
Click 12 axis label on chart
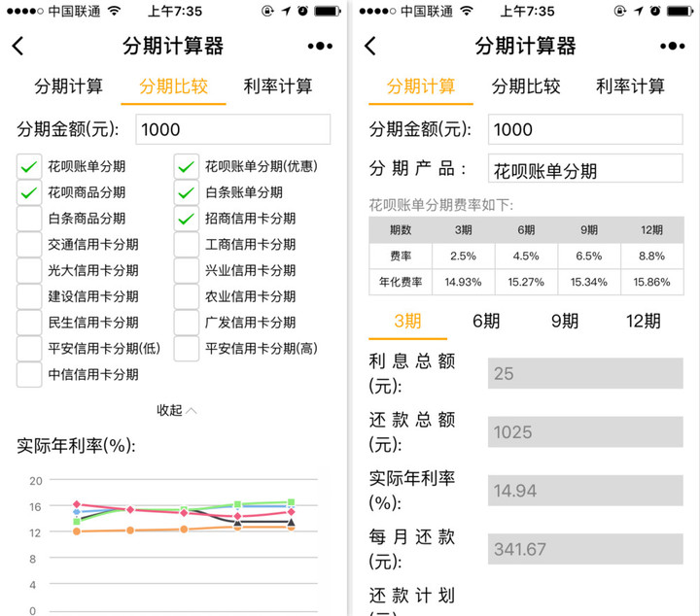pyautogui.click(x=35, y=532)
